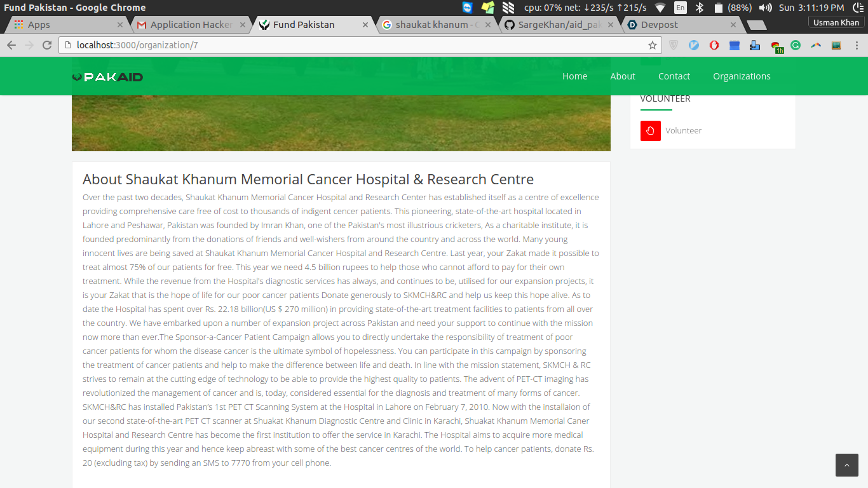
Task: Go back with the browser back arrow
Action: pyautogui.click(x=11, y=45)
